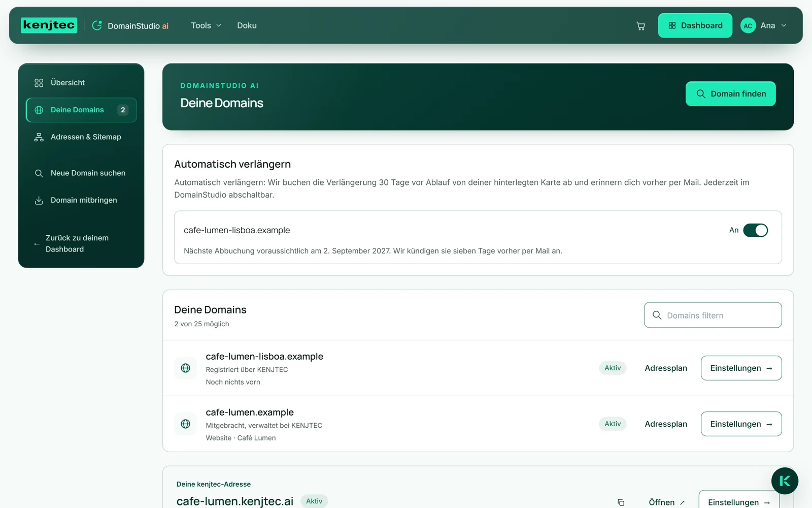Image resolution: width=812 pixels, height=508 pixels.
Task: Focus the Domains filtern search field
Action: (x=713, y=315)
